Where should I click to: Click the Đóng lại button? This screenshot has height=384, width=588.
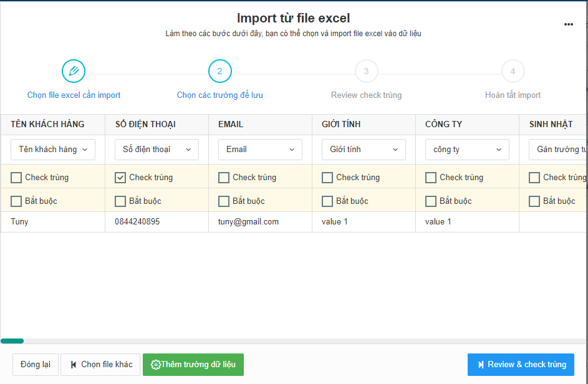click(x=36, y=365)
